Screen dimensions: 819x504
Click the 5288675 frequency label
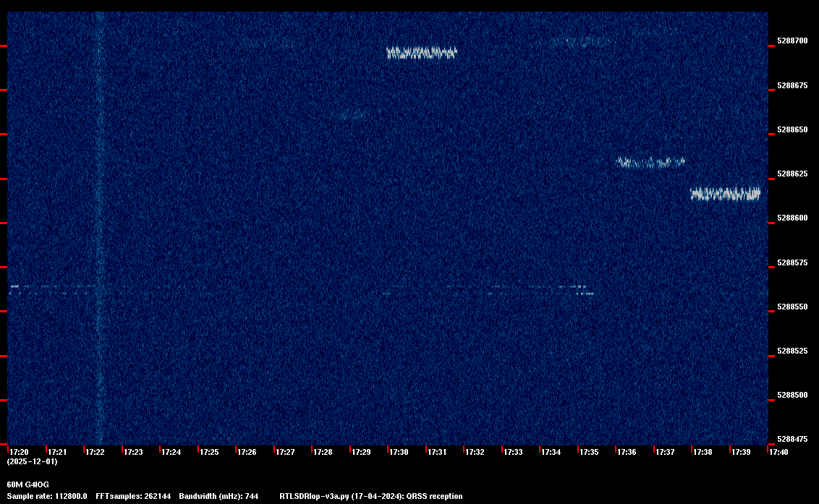click(x=792, y=85)
